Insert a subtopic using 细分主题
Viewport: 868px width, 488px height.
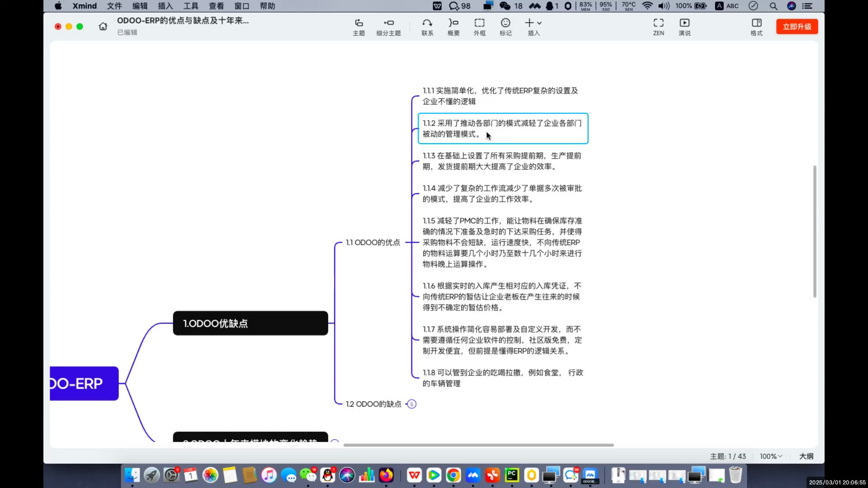coord(388,27)
